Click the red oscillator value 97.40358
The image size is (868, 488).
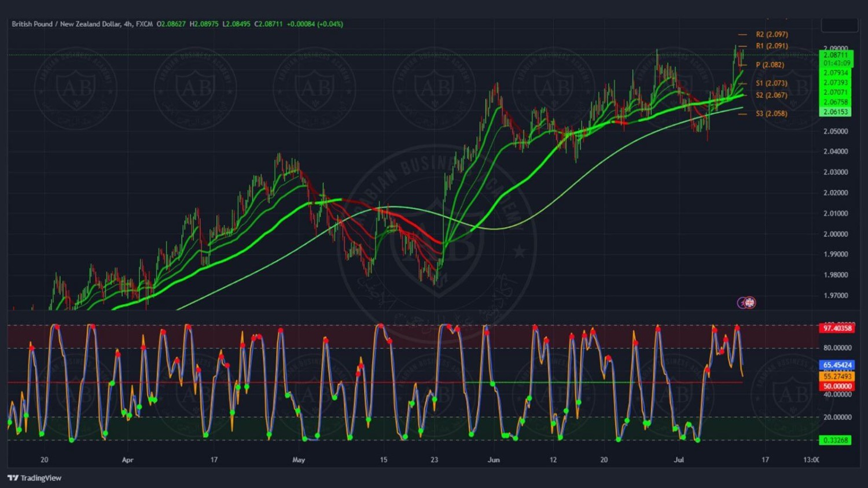click(x=837, y=328)
